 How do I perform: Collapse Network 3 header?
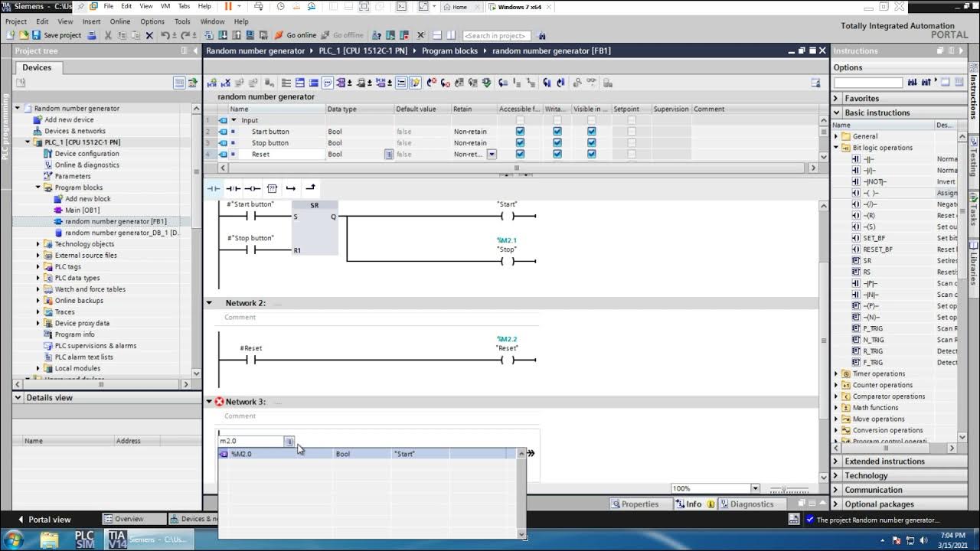tap(209, 402)
